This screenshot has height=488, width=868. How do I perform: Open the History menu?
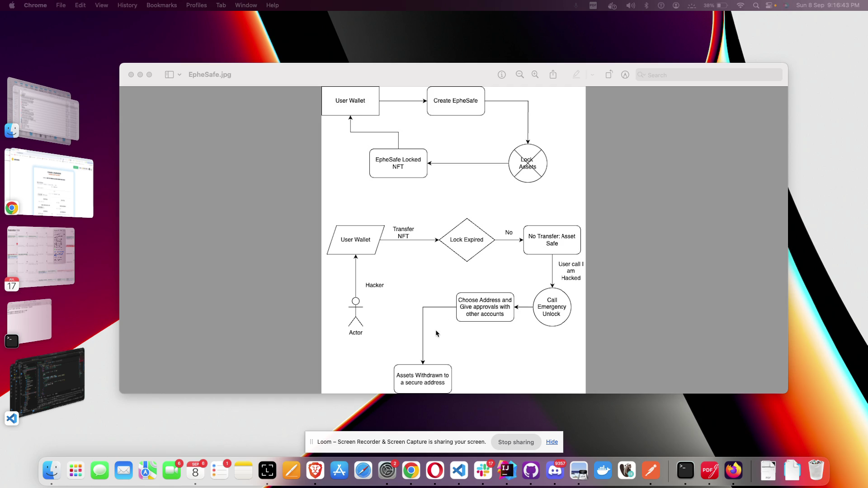127,5
